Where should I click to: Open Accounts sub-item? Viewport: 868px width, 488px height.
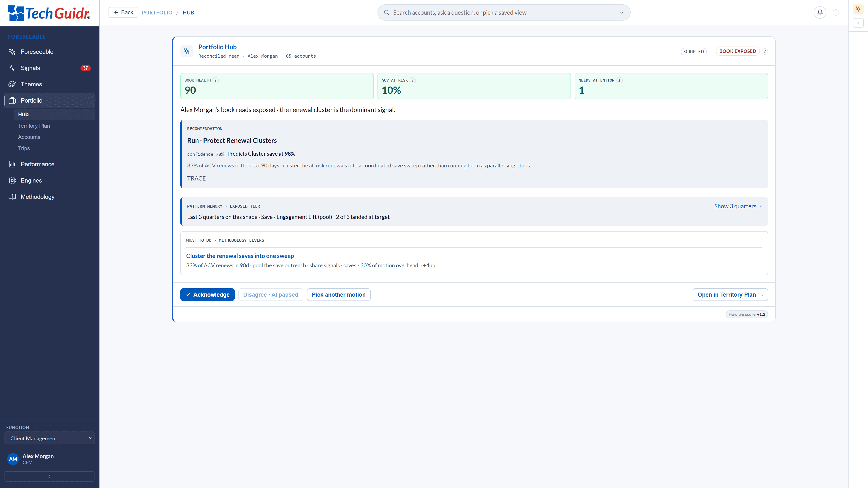(x=29, y=137)
